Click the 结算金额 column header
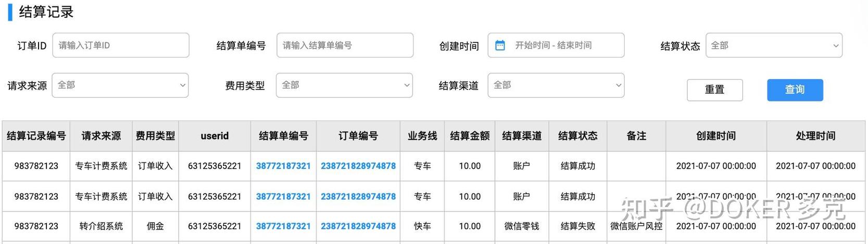 [x=470, y=136]
